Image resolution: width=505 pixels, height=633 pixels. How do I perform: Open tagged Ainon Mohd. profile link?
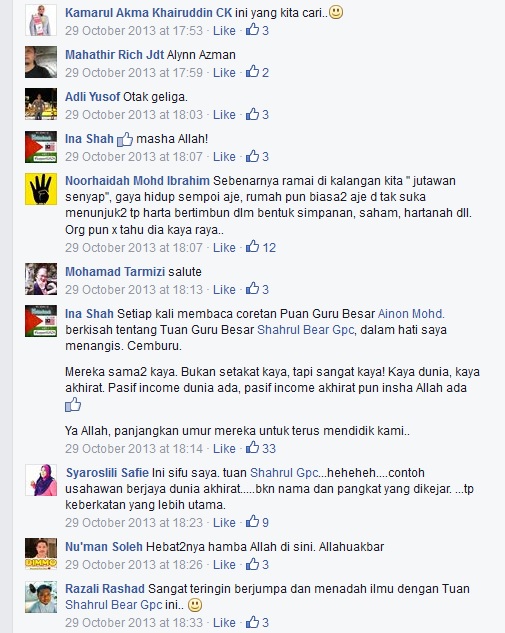[x=411, y=314]
